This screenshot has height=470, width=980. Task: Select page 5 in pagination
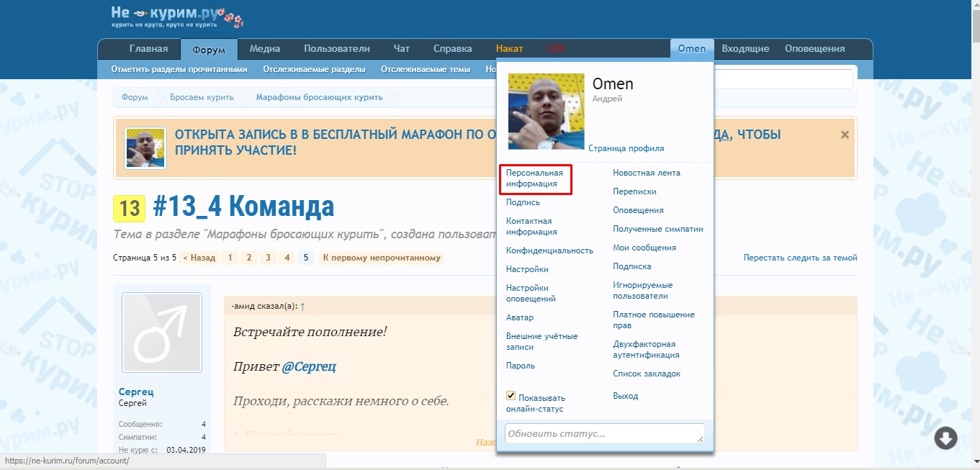tap(305, 258)
